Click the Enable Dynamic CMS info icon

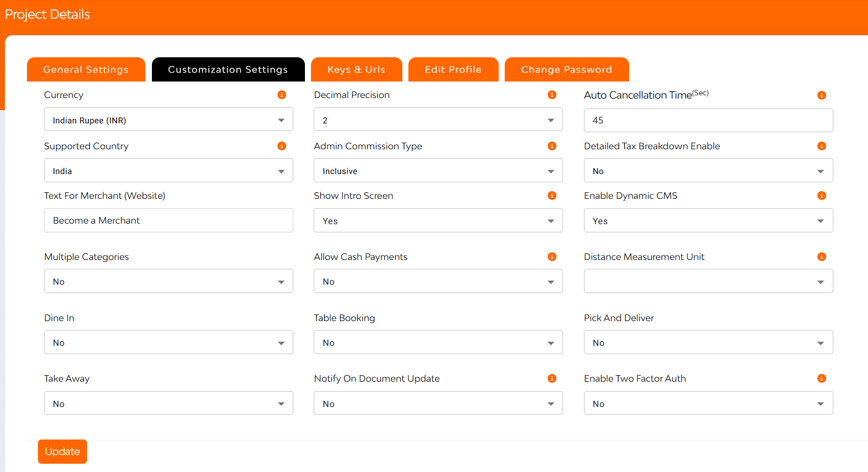[x=822, y=196]
